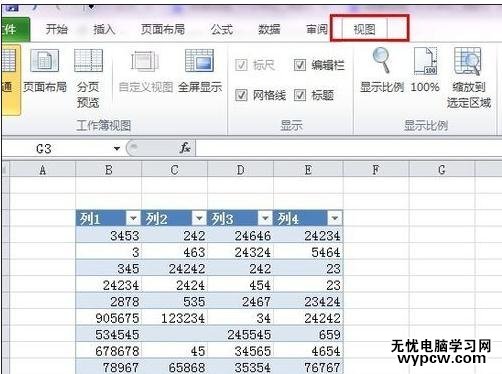Select column header E
Screen dimensions: 502x374
tap(308, 170)
